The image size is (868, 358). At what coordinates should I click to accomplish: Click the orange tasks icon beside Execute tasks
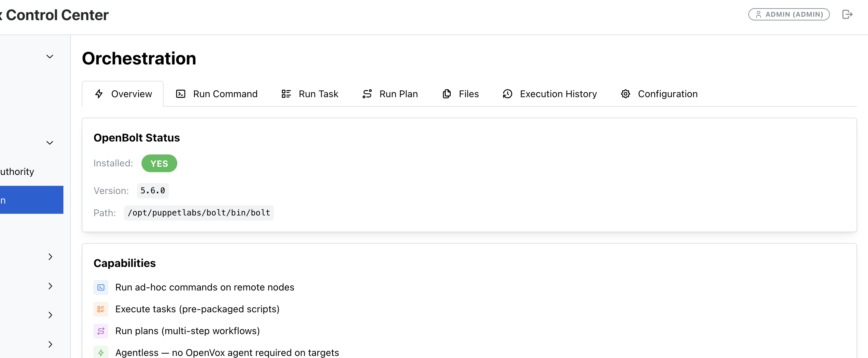(x=101, y=309)
